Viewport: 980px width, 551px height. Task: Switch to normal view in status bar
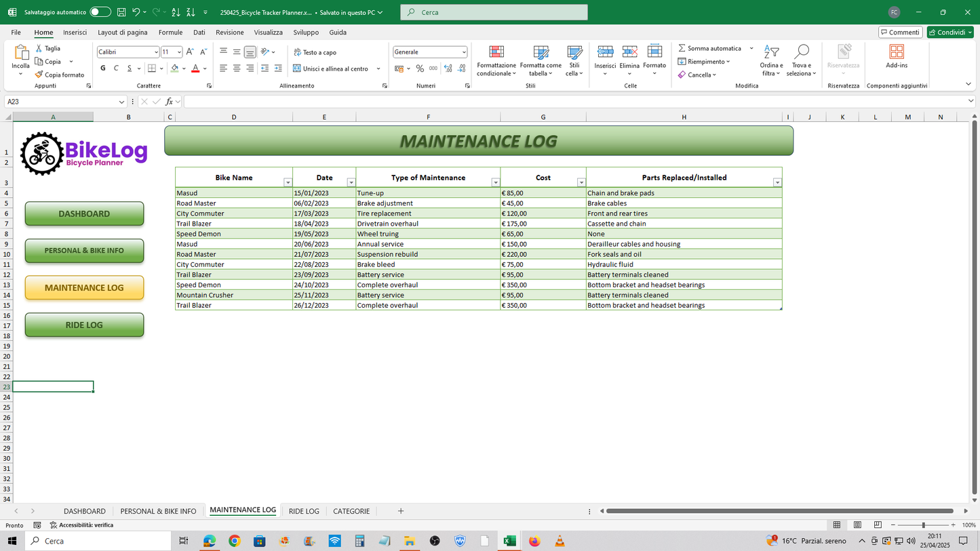click(x=837, y=525)
